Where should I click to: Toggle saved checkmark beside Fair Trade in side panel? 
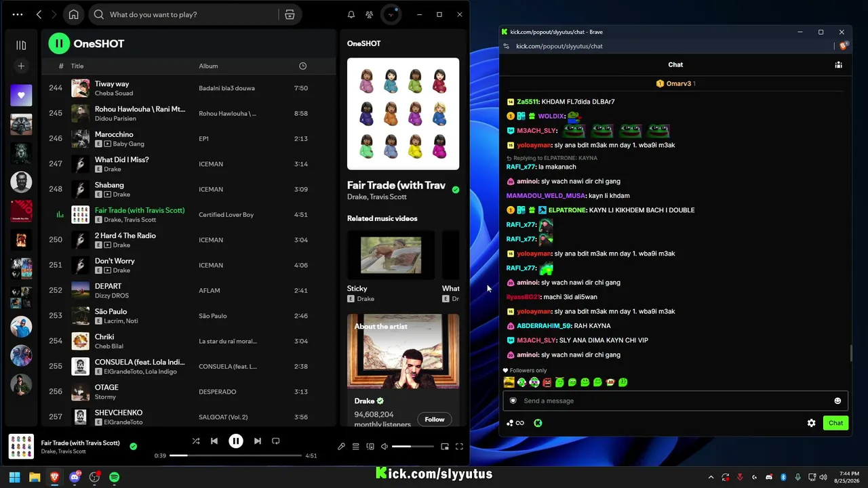456,190
